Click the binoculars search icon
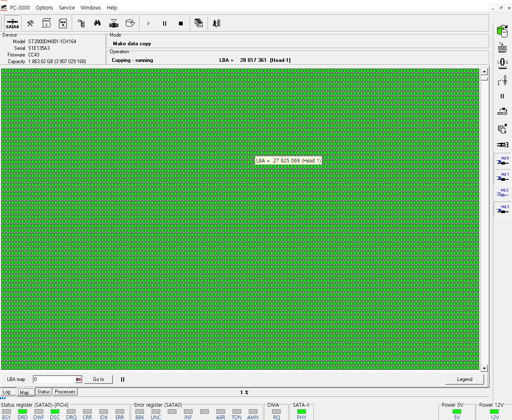The height and width of the screenshot is (420, 512). [x=97, y=23]
